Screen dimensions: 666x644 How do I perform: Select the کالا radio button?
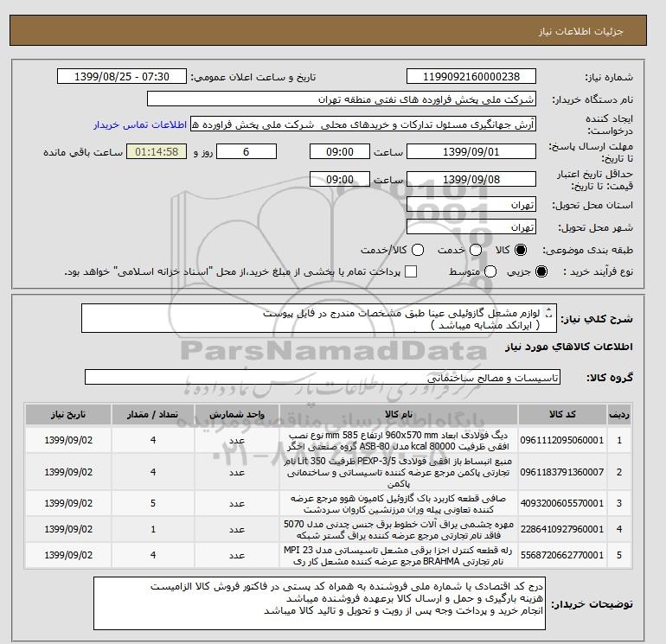[521, 250]
